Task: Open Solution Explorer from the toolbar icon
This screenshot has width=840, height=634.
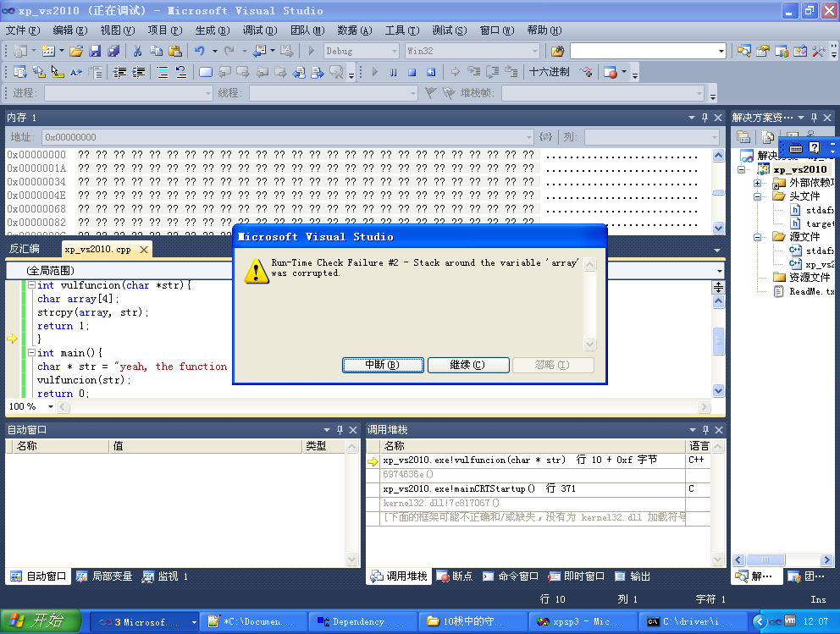Action: click(x=743, y=51)
